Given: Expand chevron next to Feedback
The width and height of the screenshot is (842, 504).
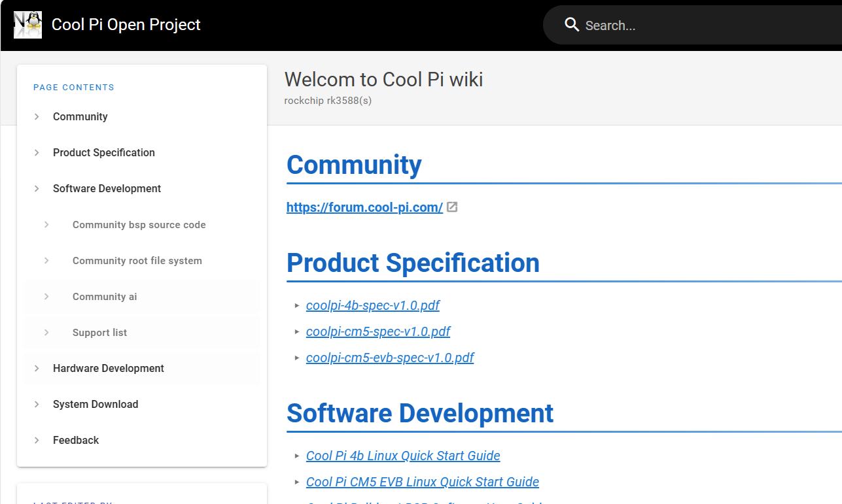Looking at the screenshot, I should pyautogui.click(x=37, y=440).
